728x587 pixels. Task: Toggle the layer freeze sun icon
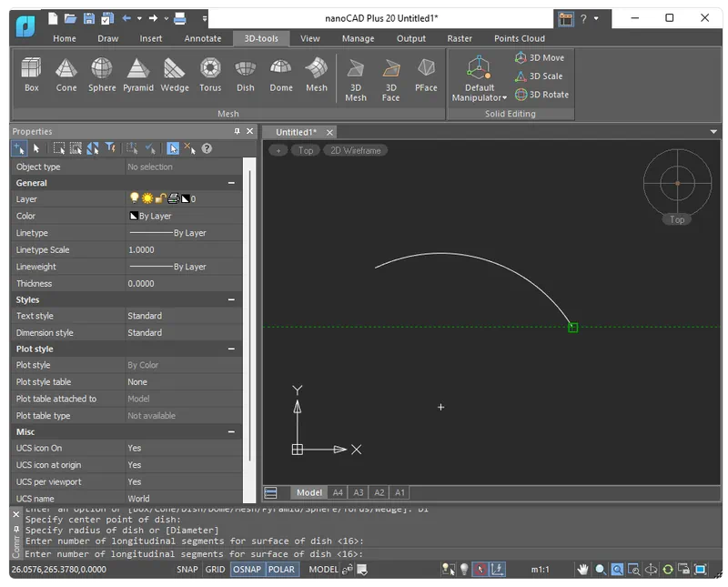(x=147, y=198)
